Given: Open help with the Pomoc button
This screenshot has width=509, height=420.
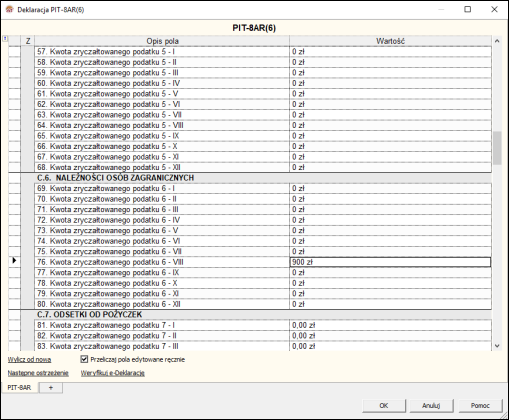Looking at the screenshot, I should pos(480,406).
